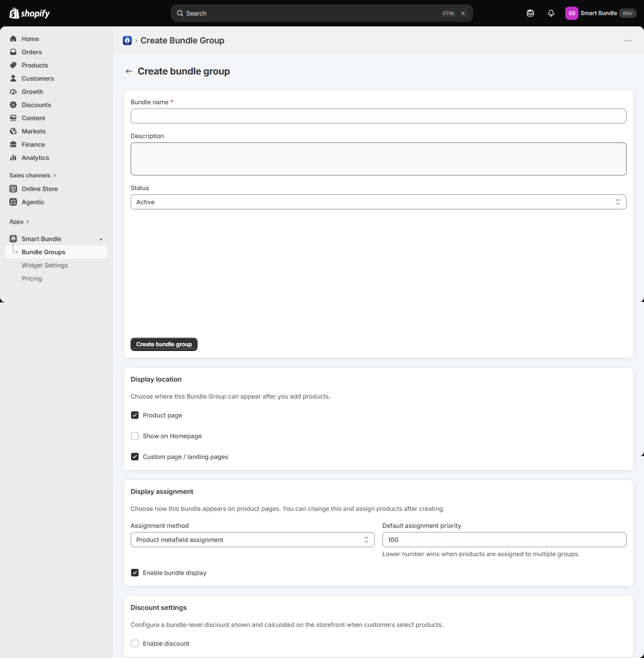This screenshot has height=658, width=644.
Task: Open the three-dot more actions menu
Action: point(628,41)
